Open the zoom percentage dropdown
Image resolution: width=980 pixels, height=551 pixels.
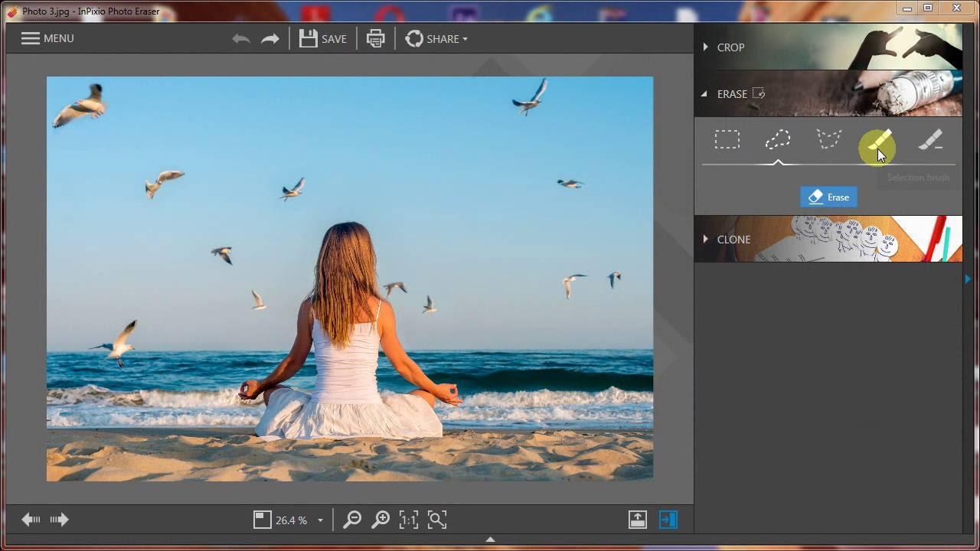[x=320, y=519]
